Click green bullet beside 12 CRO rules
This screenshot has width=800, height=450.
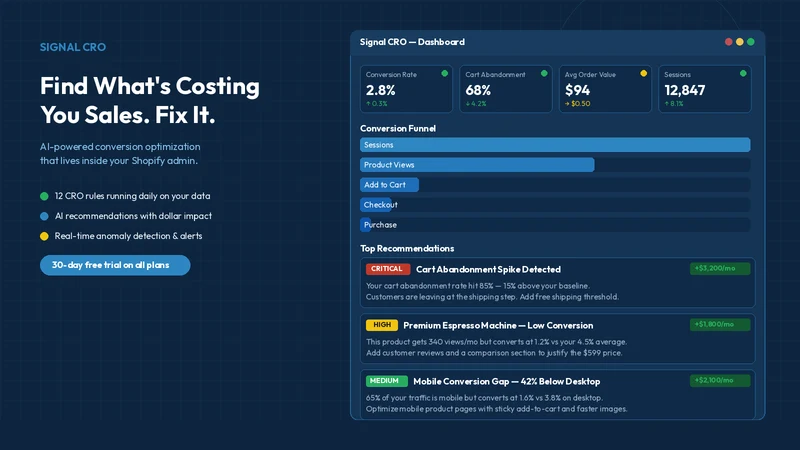pyautogui.click(x=44, y=196)
